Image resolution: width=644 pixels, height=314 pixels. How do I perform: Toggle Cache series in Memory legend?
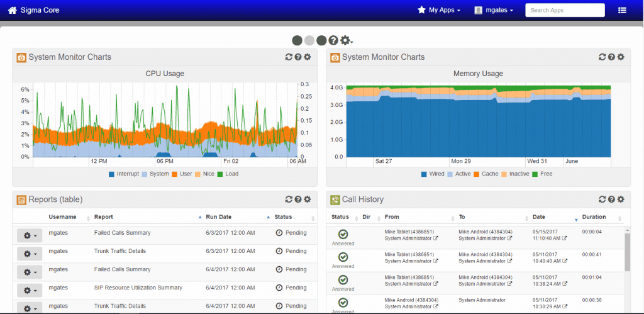(486, 174)
